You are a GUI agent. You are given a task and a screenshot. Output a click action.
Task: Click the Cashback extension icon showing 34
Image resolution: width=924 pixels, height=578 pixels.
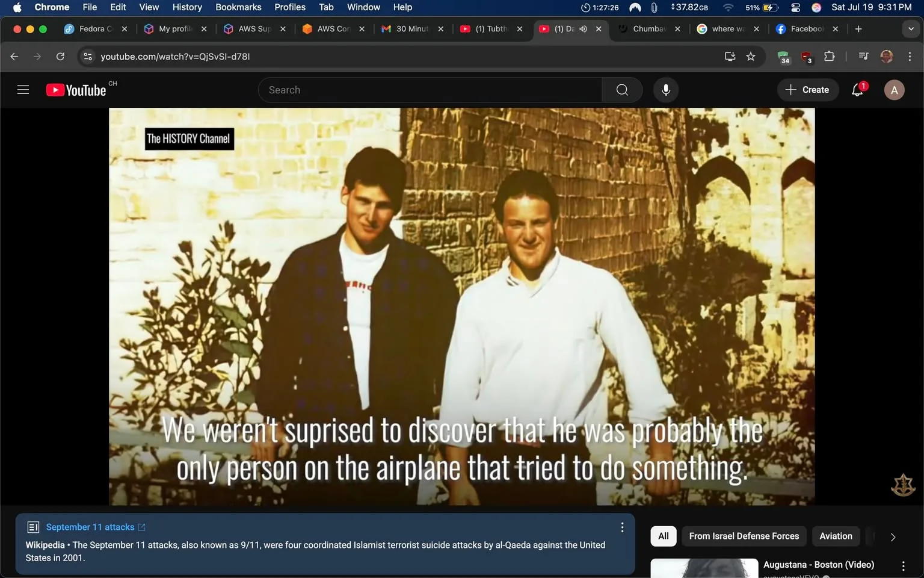tap(783, 56)
